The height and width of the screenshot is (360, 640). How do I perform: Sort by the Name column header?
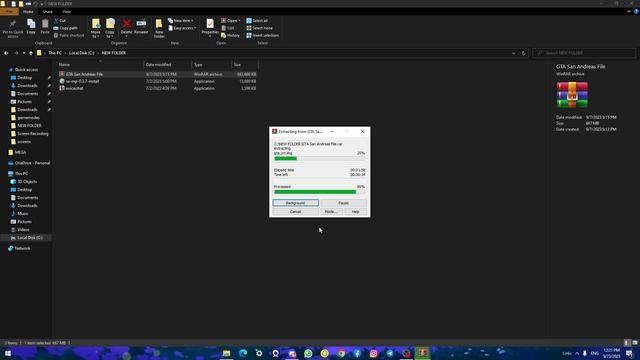64,64
